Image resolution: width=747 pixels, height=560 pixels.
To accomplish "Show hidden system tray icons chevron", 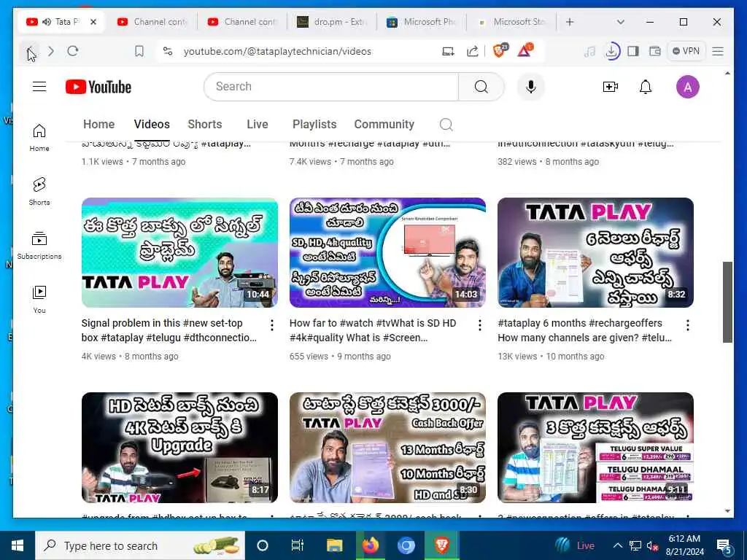I will [617, 545].
